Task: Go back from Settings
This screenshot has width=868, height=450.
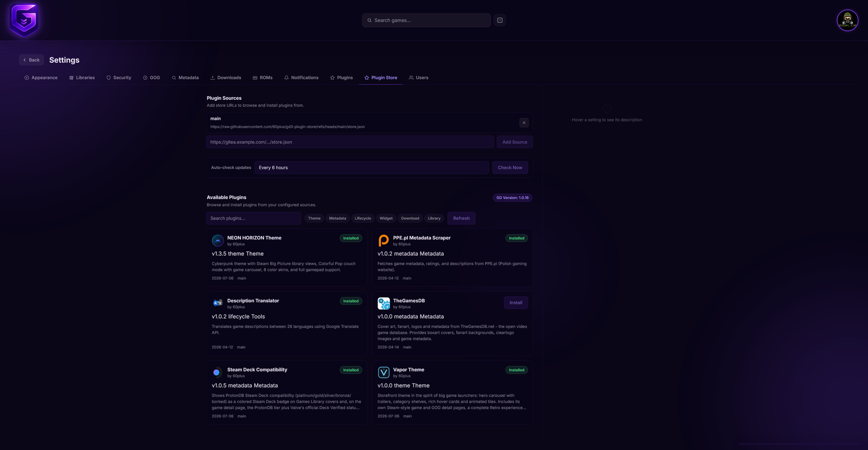Action: pyautogui.click(x=31, y=60)
